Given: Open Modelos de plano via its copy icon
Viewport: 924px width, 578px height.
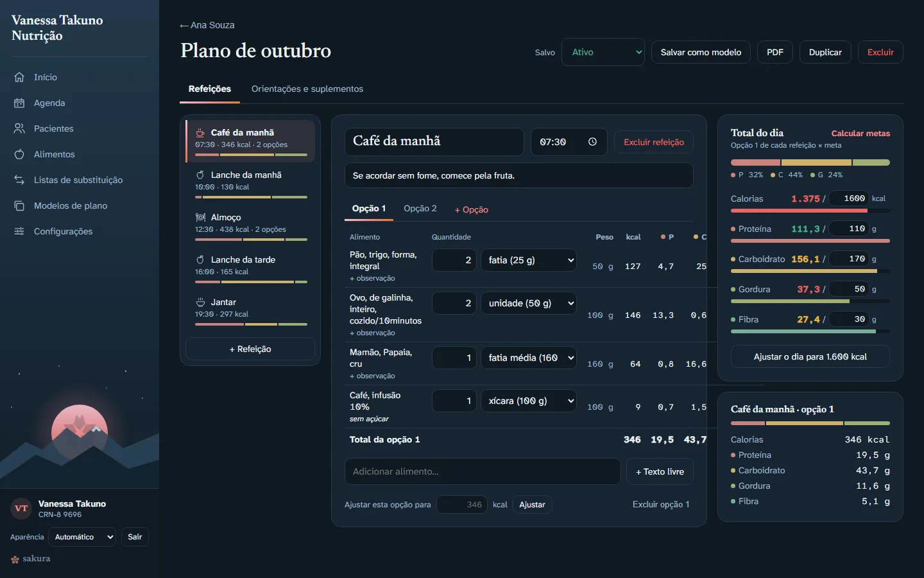Looking at the screenshot, I should click(x=19, y=206).
